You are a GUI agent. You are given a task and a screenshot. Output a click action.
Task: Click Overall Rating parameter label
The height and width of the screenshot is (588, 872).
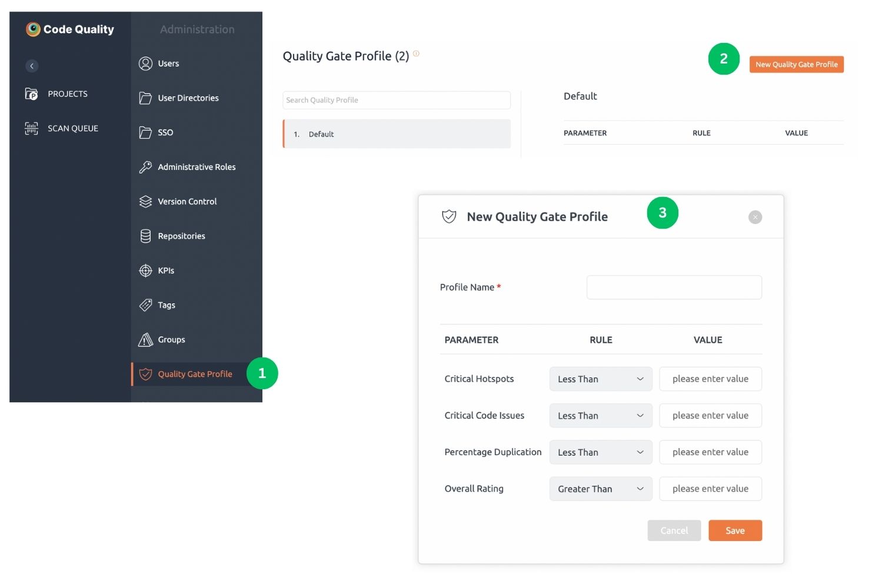click(474, 489)
